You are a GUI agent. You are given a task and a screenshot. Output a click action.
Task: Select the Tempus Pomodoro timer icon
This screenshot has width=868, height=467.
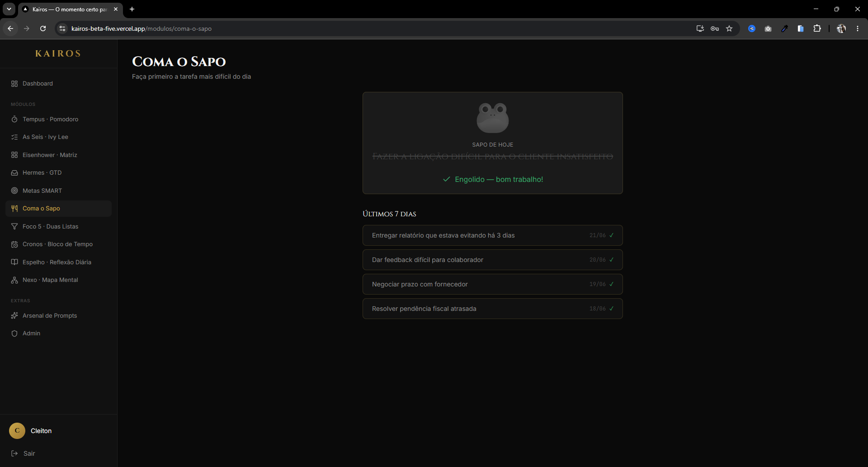(x=14, y=119)
